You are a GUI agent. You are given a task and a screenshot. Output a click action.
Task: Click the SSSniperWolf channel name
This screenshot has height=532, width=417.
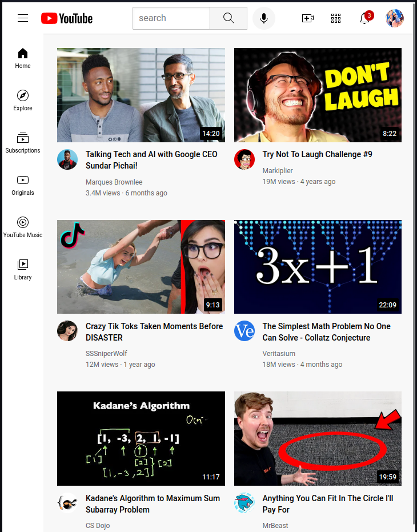point(106,354)
